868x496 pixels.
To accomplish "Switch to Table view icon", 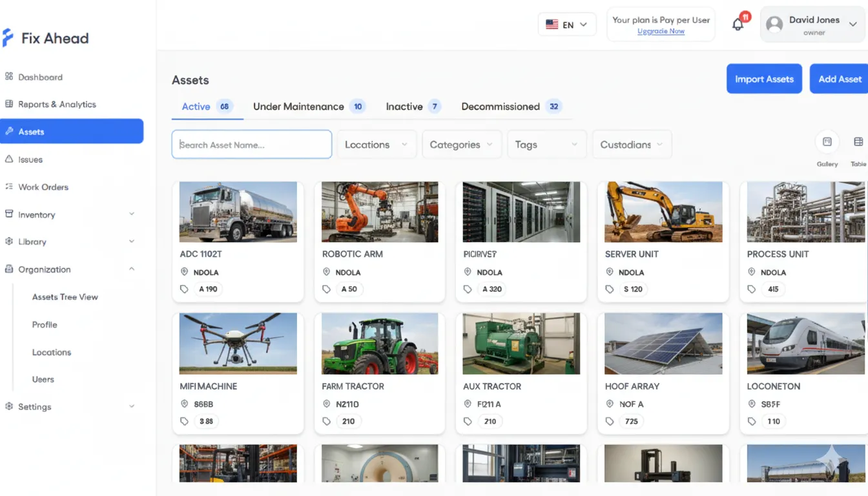I will [858, 142].
